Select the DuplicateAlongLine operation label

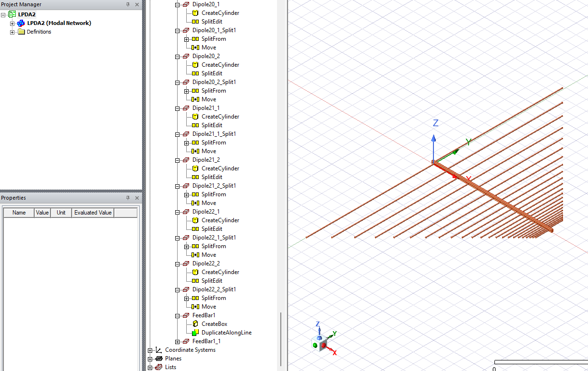tap(227, 333)
